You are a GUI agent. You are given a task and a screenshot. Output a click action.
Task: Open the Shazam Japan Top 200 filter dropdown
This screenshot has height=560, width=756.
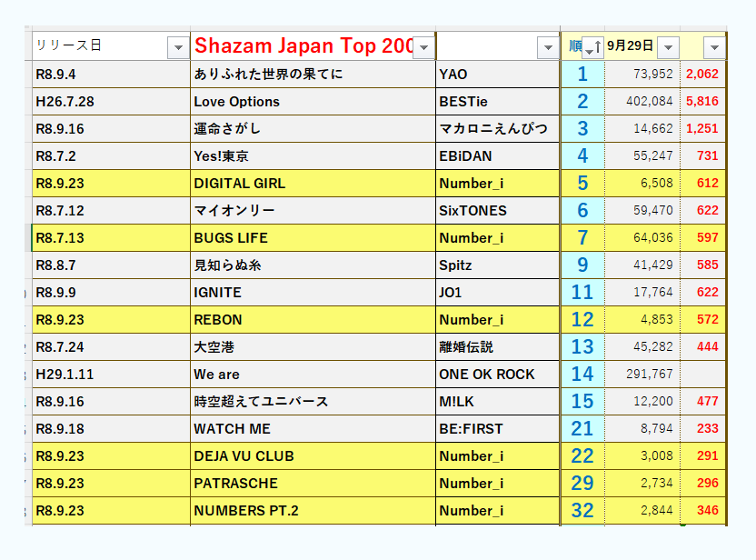[x=423, y=47]
